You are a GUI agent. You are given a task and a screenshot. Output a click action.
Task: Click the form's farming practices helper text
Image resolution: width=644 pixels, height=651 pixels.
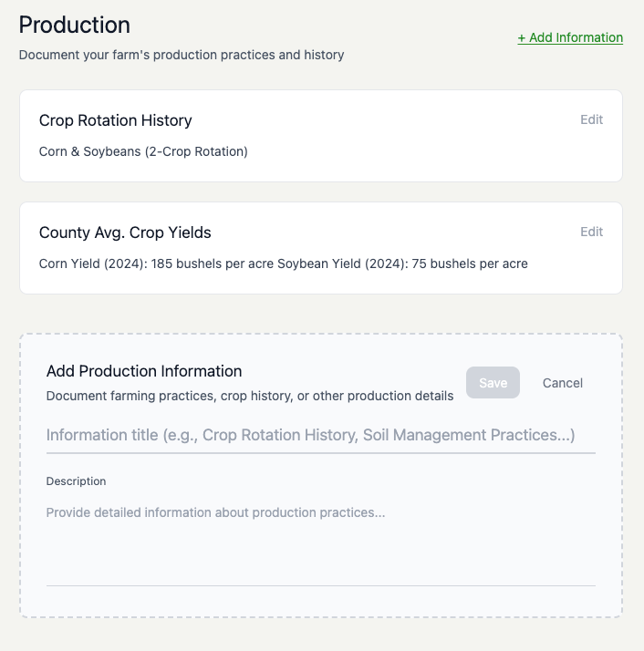coord(249,396)
